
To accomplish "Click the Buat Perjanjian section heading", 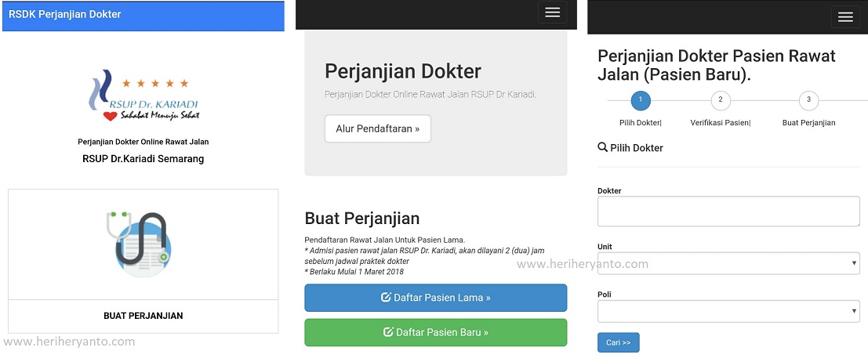I will (x=362, y=219).
